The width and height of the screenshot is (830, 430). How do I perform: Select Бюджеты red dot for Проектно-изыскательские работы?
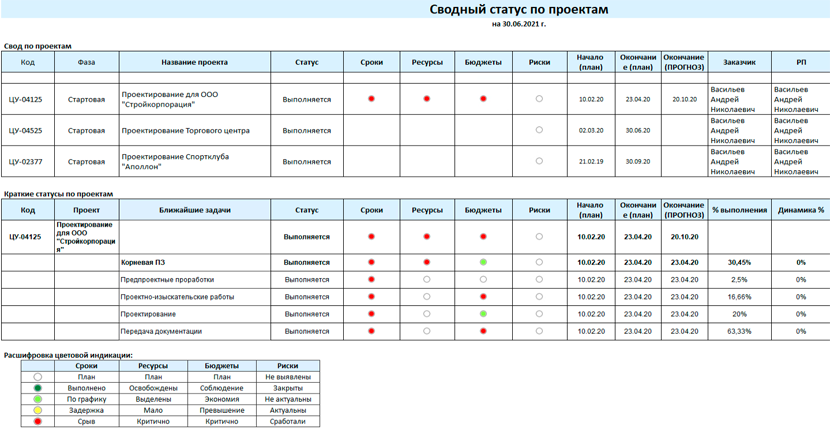(483, 297)
